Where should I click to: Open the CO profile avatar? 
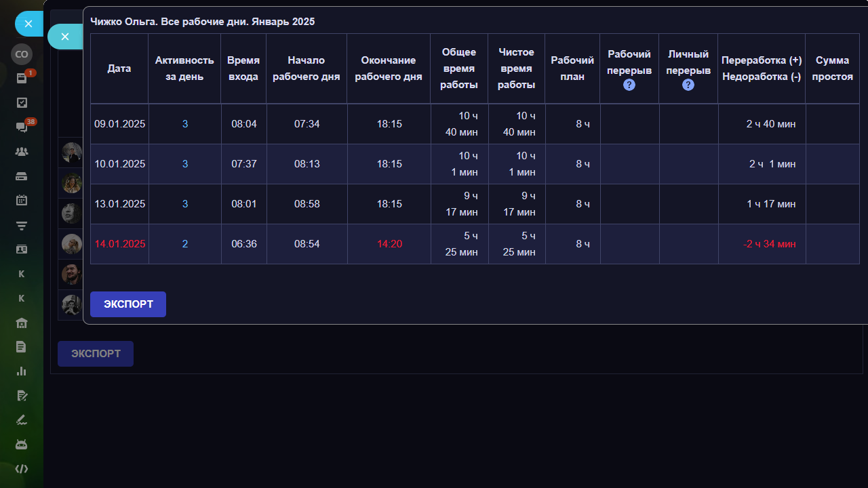tap(22, 54)
